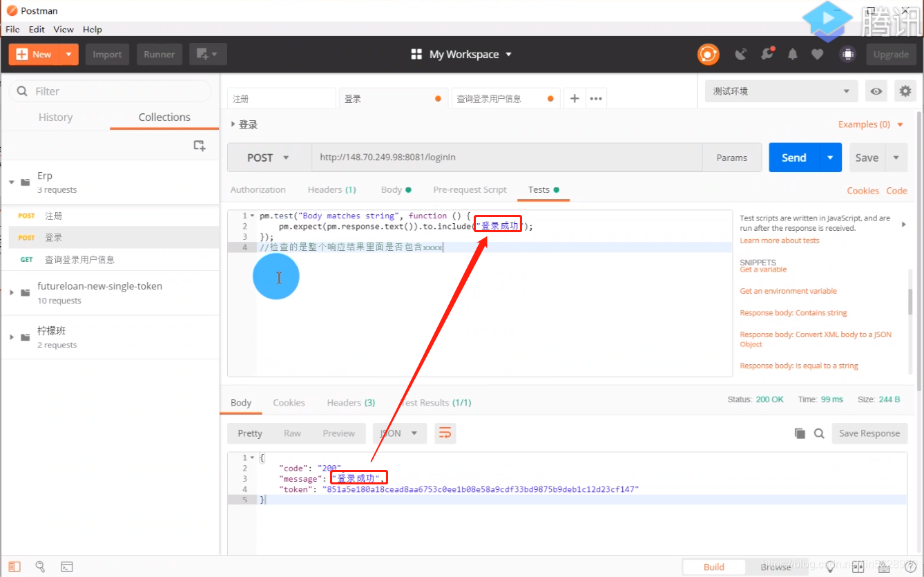Click the Save Response button
924x577 pixels.
click(869, 433)
